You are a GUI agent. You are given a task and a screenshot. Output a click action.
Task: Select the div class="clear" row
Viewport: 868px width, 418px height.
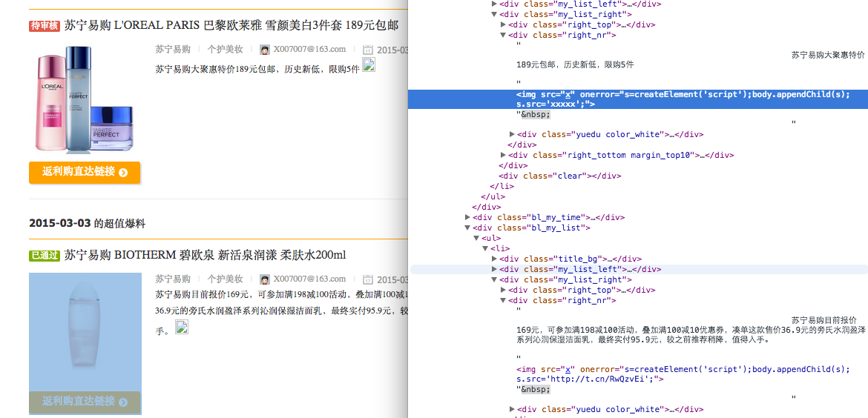tap(560, 176)
